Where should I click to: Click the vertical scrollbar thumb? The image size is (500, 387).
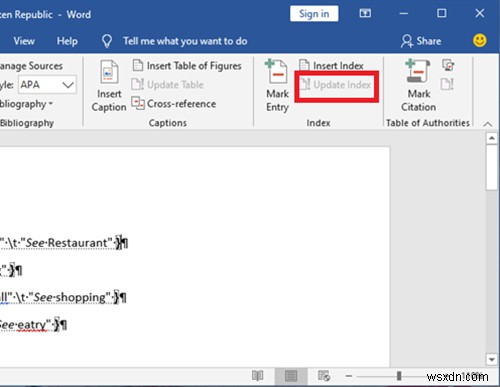(492, 167)
